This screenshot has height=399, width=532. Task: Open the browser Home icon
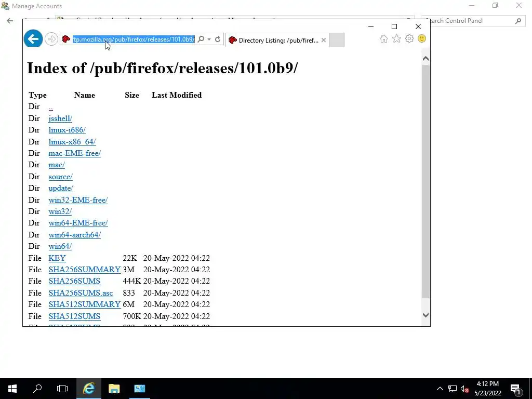coord(383,39)
